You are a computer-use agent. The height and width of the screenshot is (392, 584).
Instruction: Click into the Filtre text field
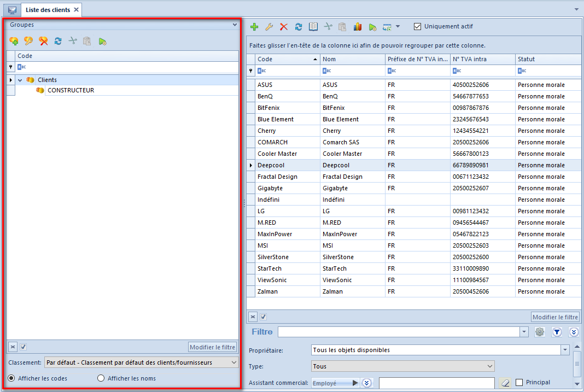[399, 332]
